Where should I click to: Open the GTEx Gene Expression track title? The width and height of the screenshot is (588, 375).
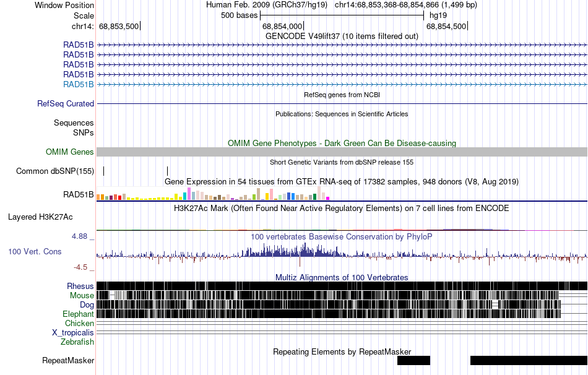[342, 181]
